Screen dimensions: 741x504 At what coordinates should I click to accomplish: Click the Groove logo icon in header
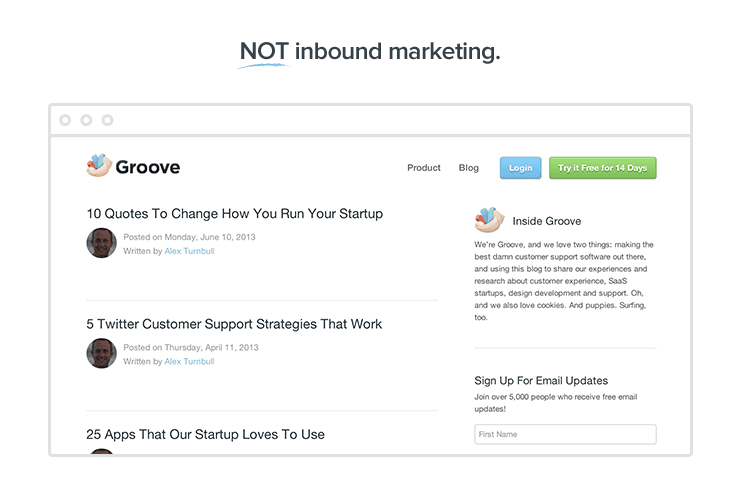point(99,166)
